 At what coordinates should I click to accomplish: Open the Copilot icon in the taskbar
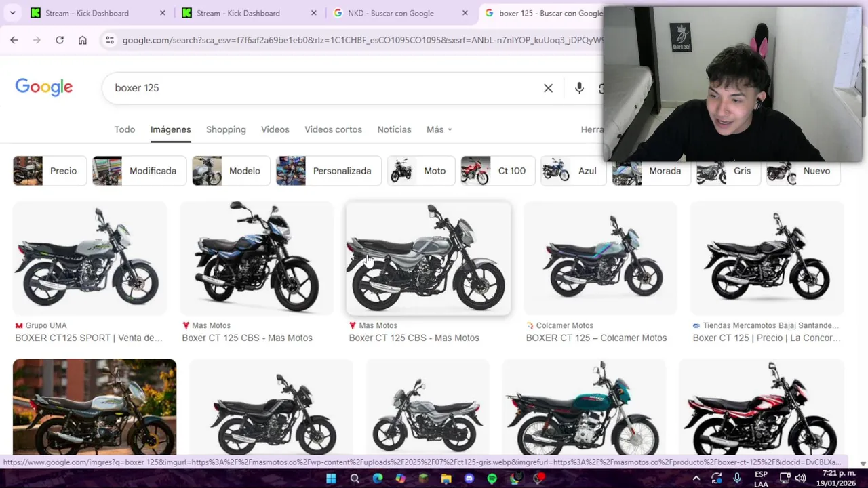[400, 479]
